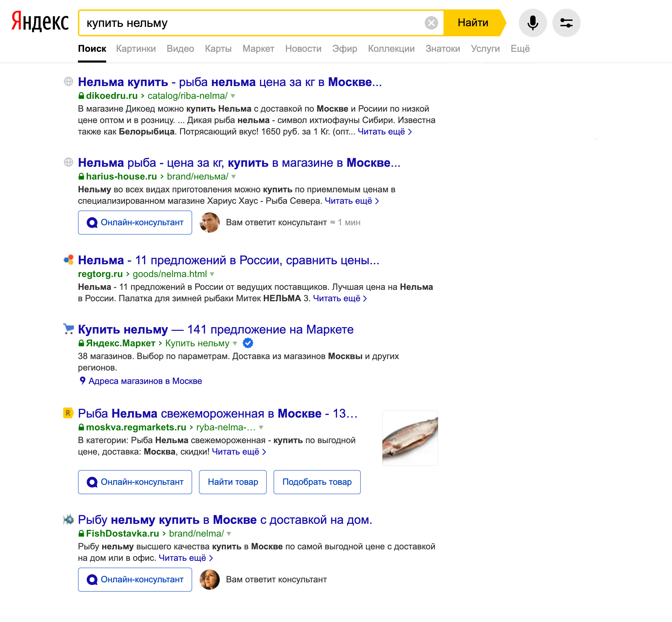Click inside the search input field
Viewport: 672px width, 622px height.
[x=252, y=23]
